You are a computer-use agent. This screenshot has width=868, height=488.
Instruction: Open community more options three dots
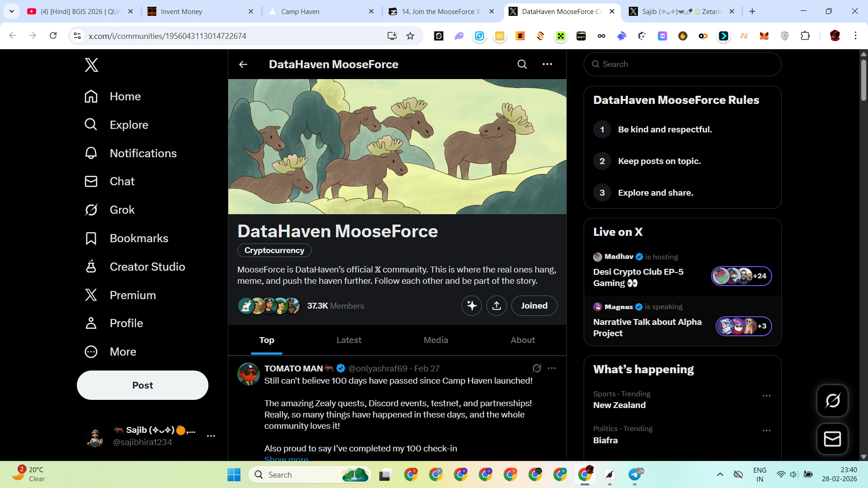[x=547, y=64]
